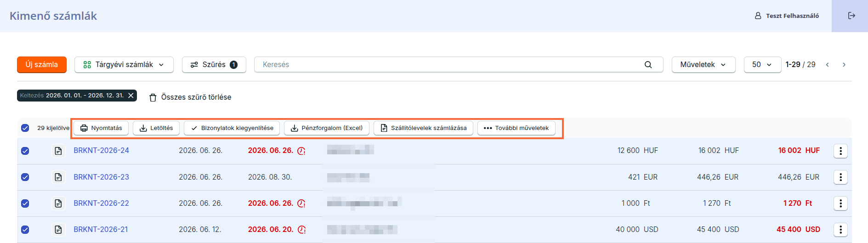
Task: Uncheck the BRKNT-2026-21 row checkbox
Action: 25,230
